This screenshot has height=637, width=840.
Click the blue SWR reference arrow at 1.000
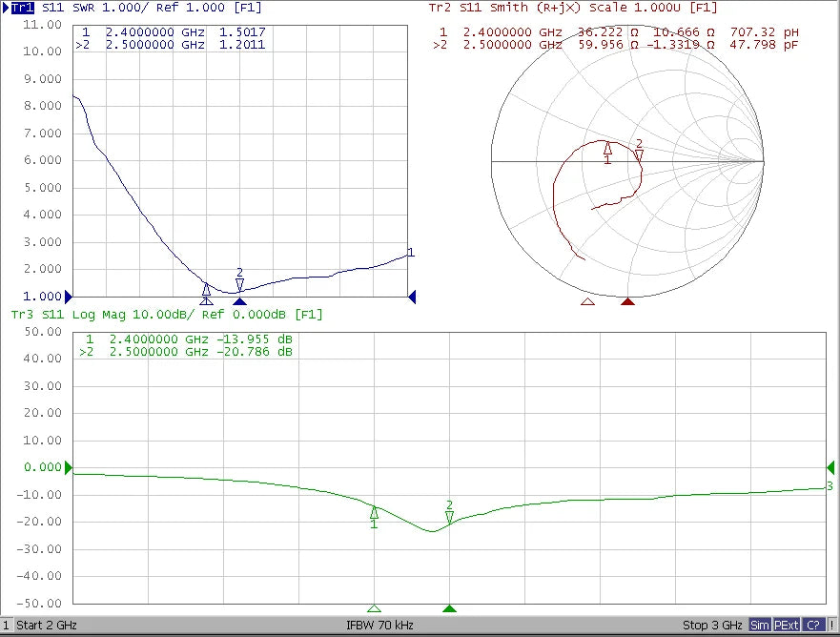point(68,297)
